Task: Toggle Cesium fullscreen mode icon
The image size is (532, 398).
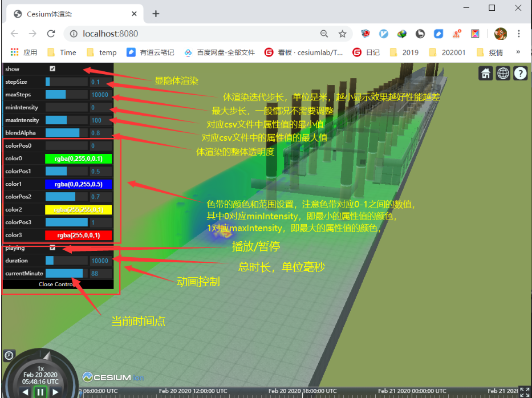Action: point(525,392)
